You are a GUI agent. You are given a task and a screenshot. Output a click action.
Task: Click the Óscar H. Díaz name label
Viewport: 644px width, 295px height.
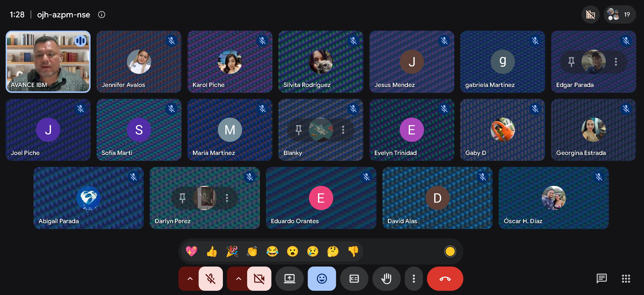(523, 221)
